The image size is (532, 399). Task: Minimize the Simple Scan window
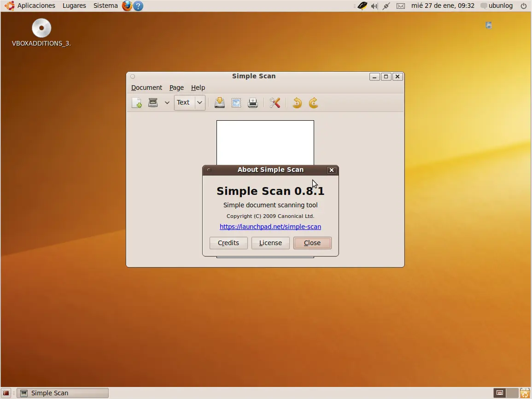pyautogui.click(x=374, y=76)
